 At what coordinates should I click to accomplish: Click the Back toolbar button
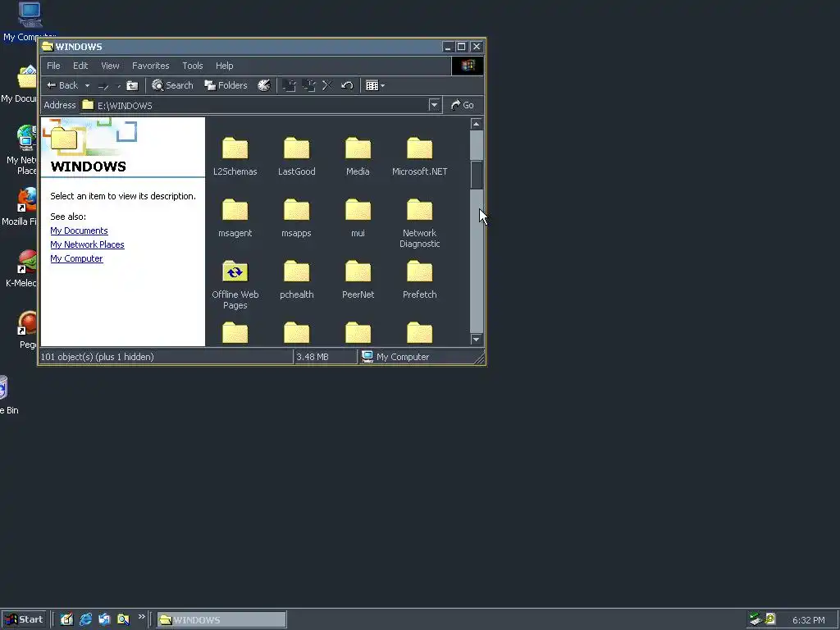tap(62, 85)
